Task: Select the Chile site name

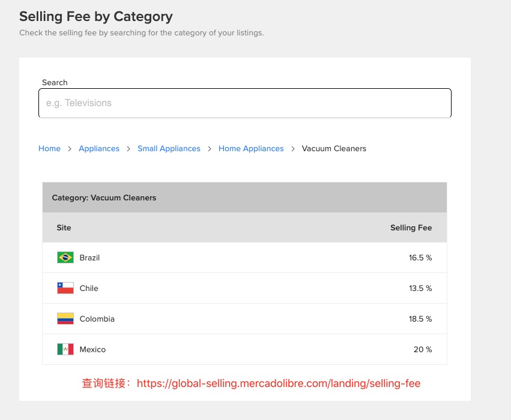Action: coord(89,288)
